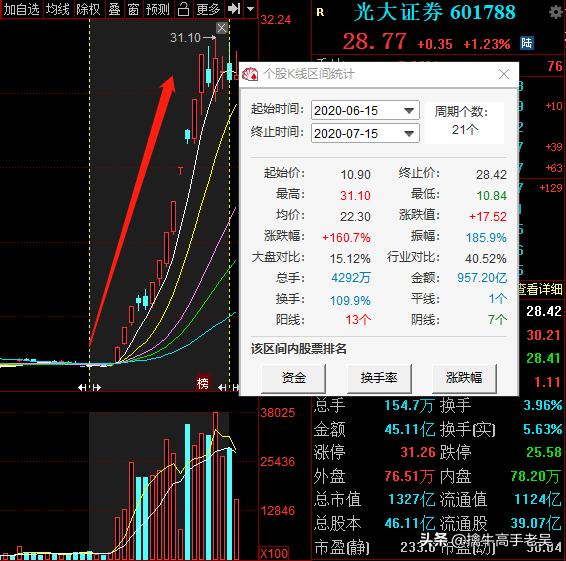Click the 窗 window toolbar button

[133, 9]
